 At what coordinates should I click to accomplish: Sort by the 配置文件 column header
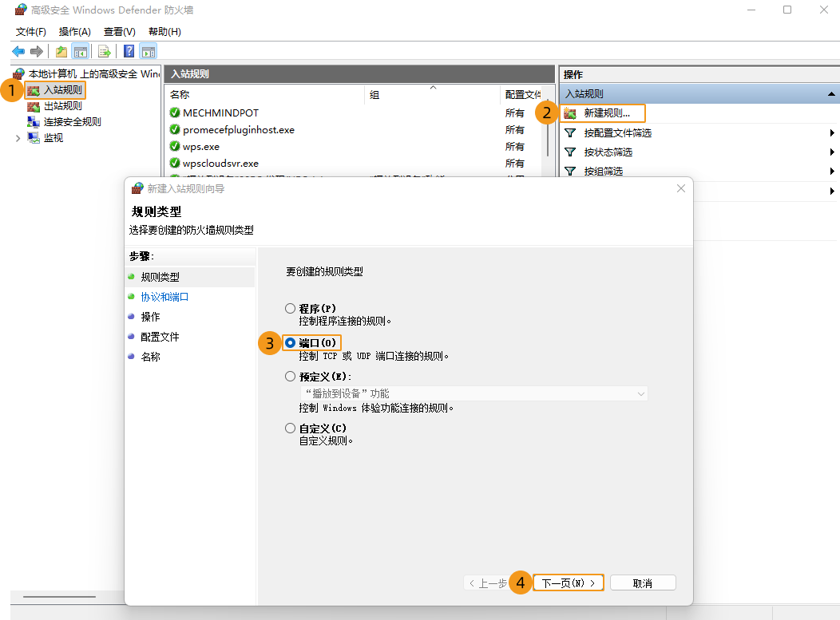pos(523,95)
